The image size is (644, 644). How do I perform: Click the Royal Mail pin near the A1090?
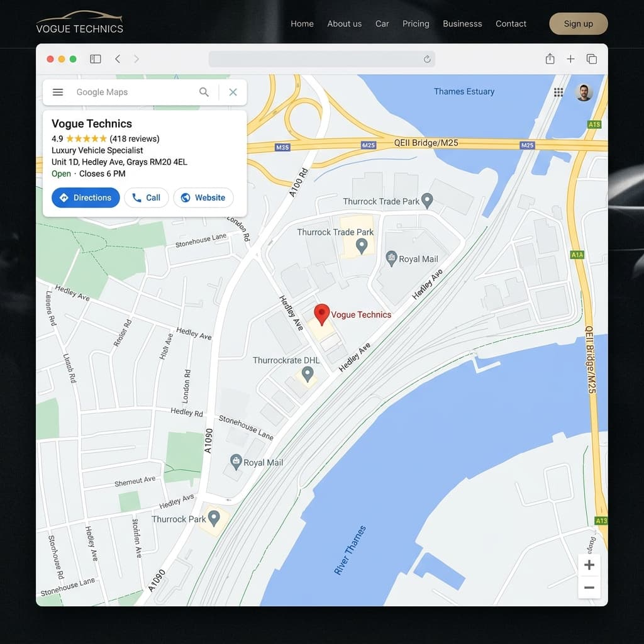(x=236, y=462)
